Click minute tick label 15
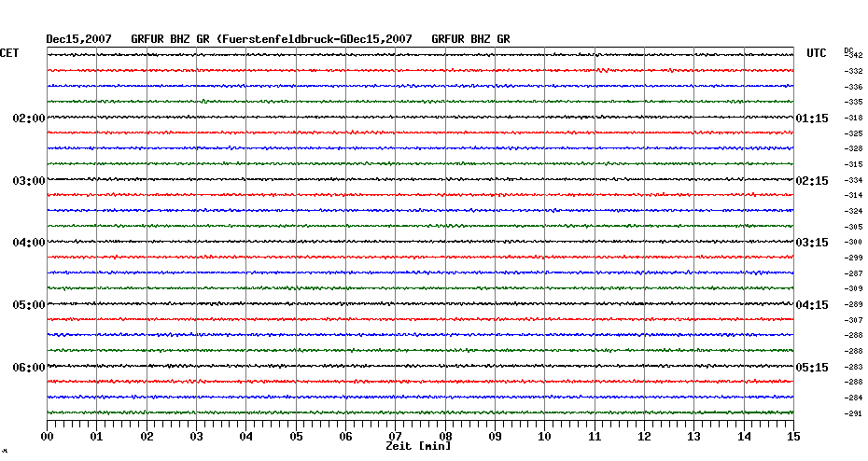This screenshot has width=868, height=461. (x=793, y=437)
